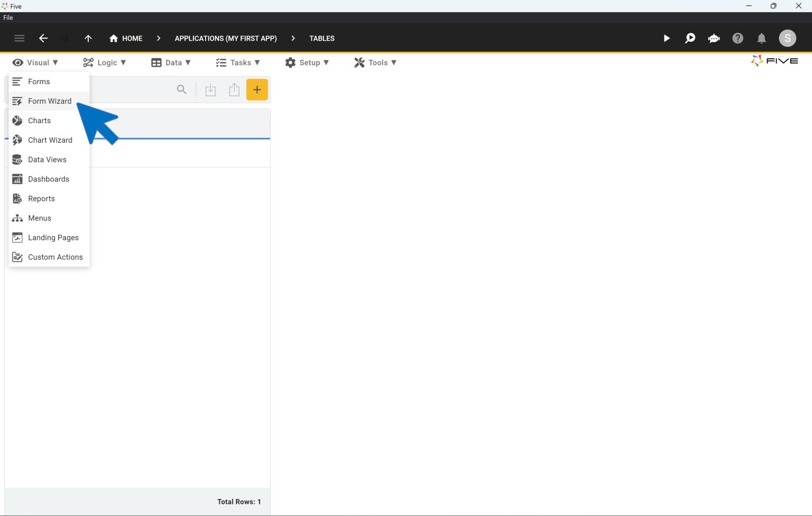
Task: Select Form Wizard from Visual menu
Action: coord(49,101)
